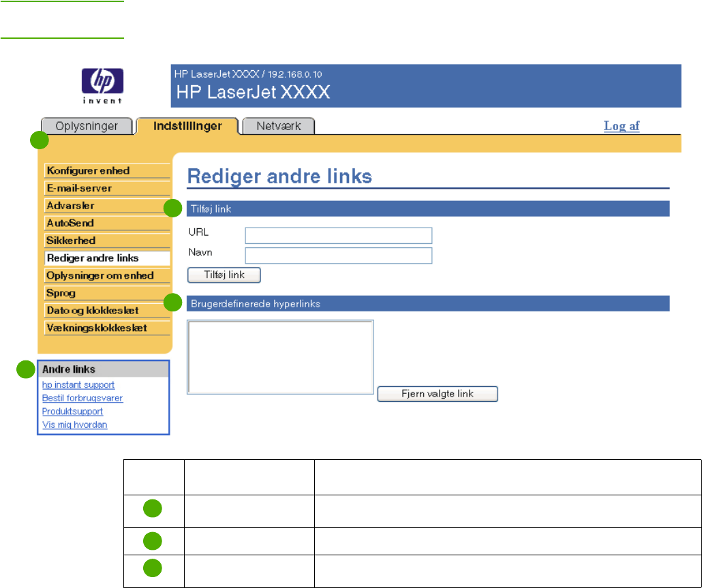
Task: Select Rediger andre links item
Action: [x=108, y=258]
